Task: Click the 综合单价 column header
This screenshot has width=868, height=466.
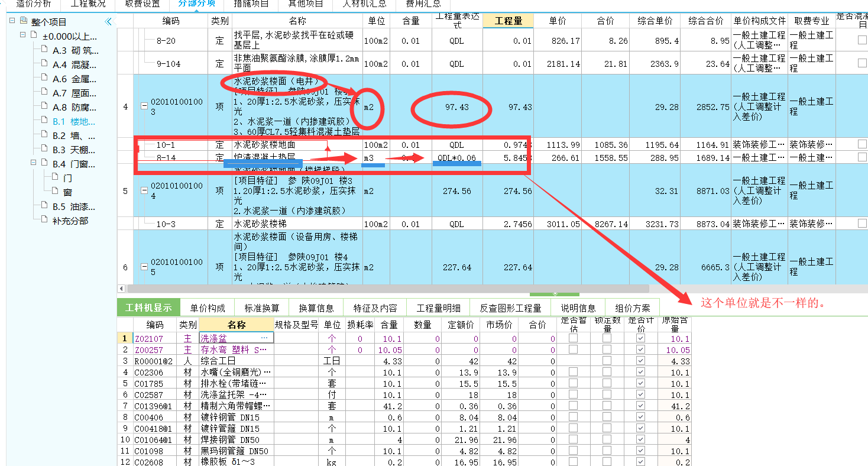Action: click(x=655, y=21)
